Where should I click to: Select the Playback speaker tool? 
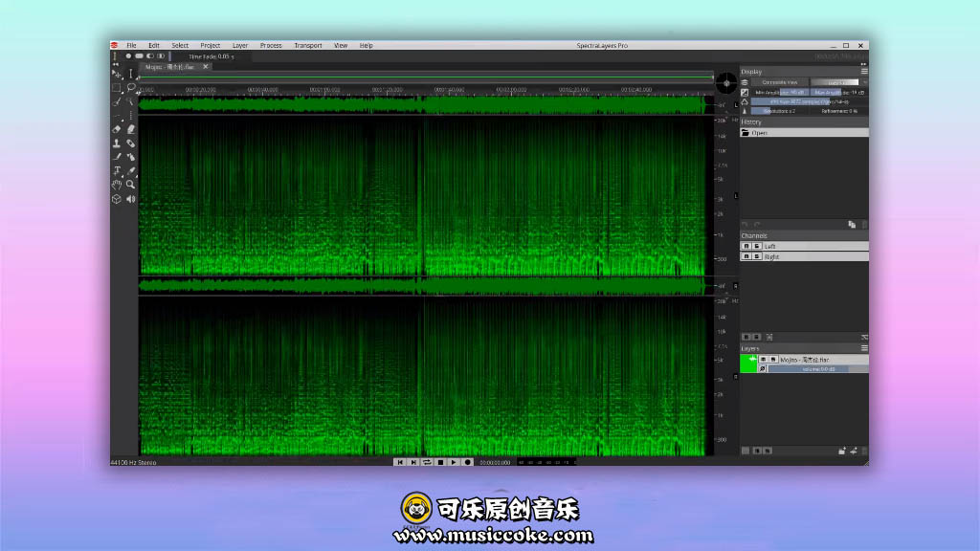point(130,199)
